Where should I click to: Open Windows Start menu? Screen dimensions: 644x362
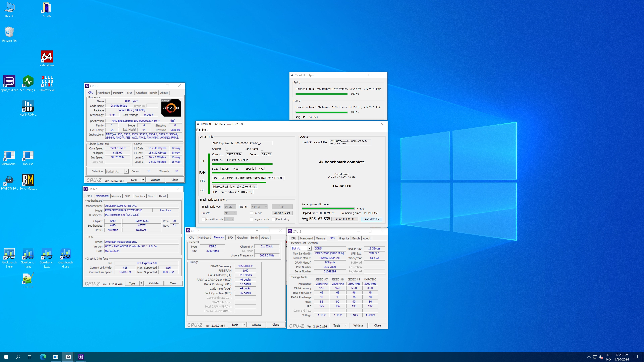coord(6,357)
